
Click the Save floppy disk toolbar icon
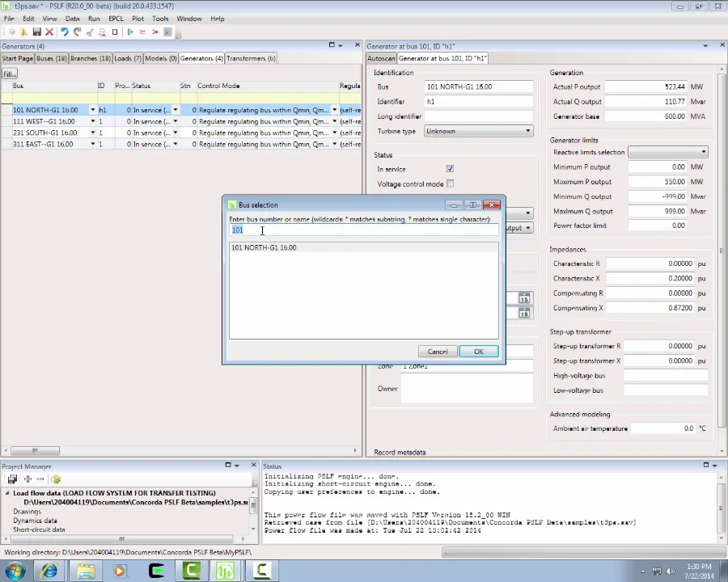click(36, 32)
